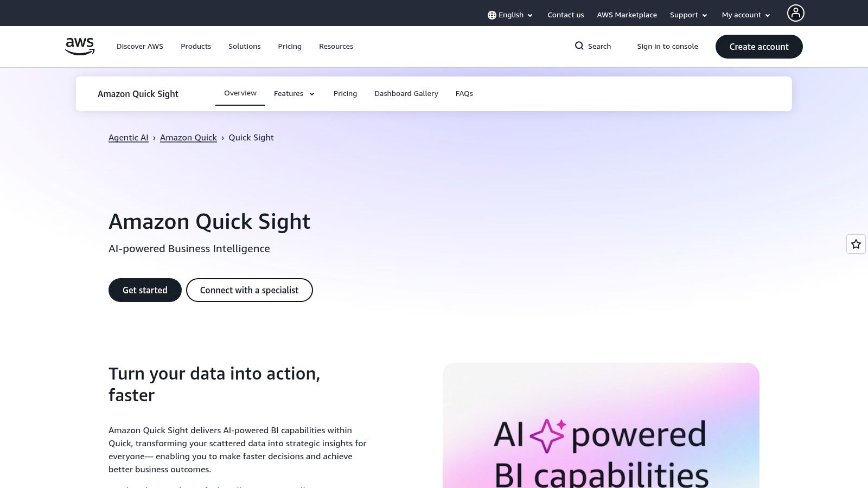Image resolution: width=868 pixels, height=488 pixels.
Task: Open the English language dropdown
Action: pyautogui.click(x=510, y=15)
